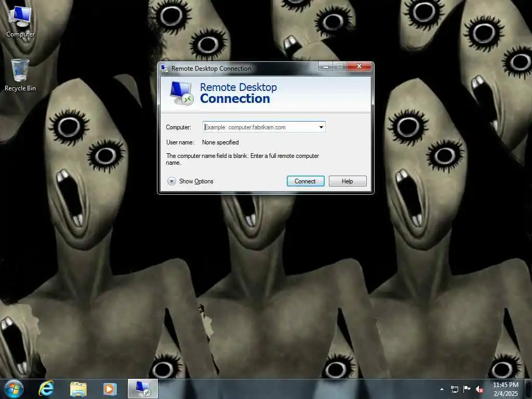The image size is (532, 399).
Task: Open the Computer desktop icon
Action: pos(20,21)
